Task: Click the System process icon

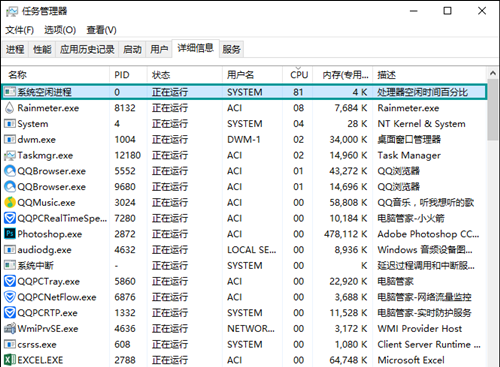Action: 10,124
